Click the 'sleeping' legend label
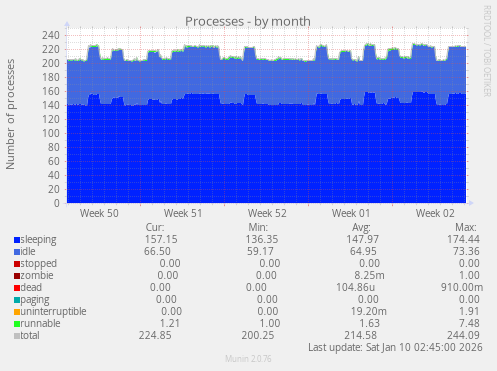The width and height of the screenshot is (497, 371). click(x=38, y=240)
